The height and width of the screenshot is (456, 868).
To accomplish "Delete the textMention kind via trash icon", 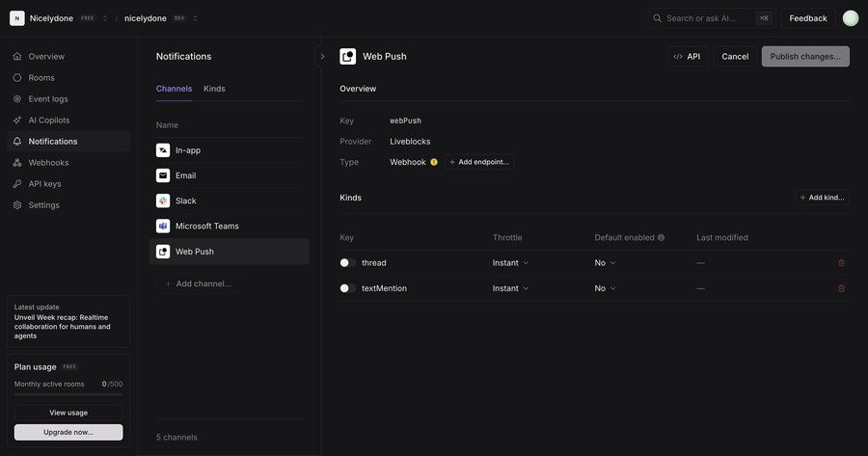I will (x=841, y=288).
